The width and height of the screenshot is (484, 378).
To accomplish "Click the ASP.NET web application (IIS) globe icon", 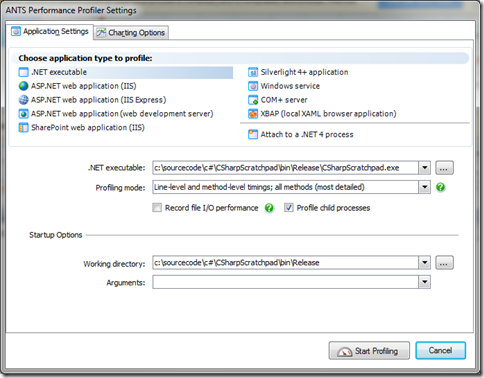I will pyautogui.click(x=23, y=86).
